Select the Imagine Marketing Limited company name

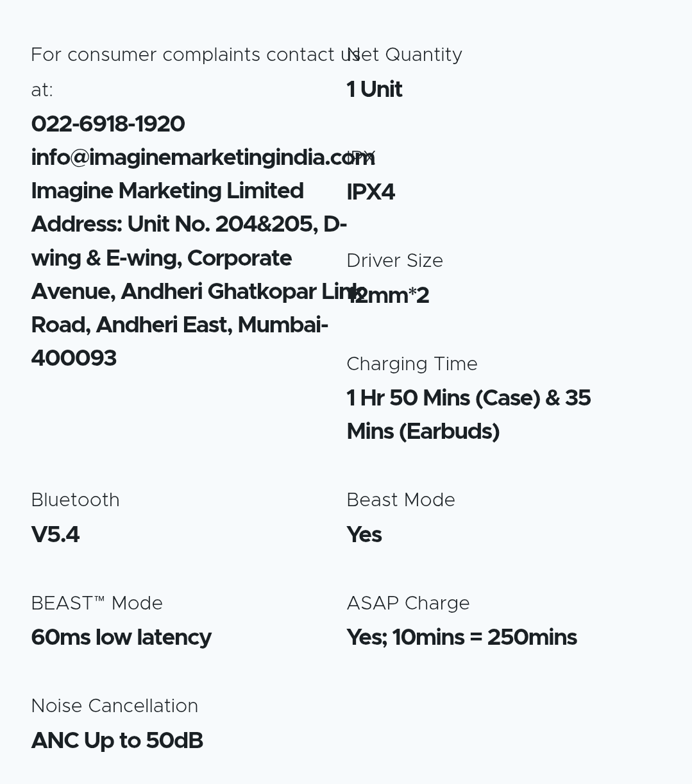point(167,191)
